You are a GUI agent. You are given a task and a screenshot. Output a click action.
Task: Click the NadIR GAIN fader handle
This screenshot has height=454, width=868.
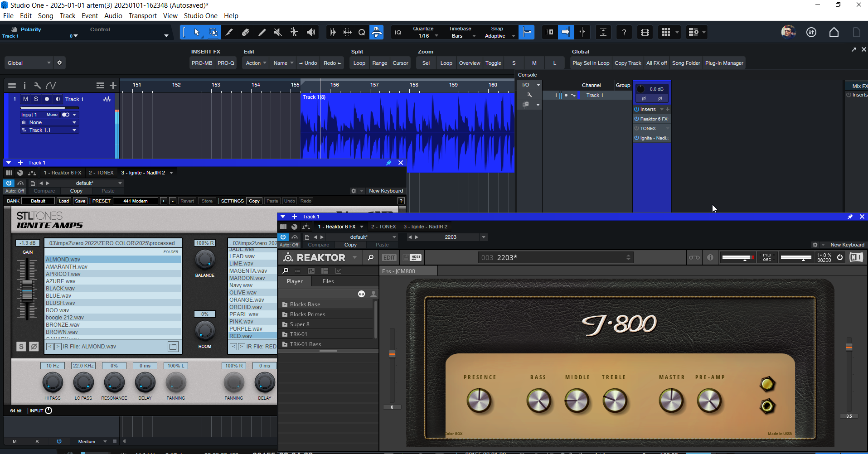pos(27,290)
